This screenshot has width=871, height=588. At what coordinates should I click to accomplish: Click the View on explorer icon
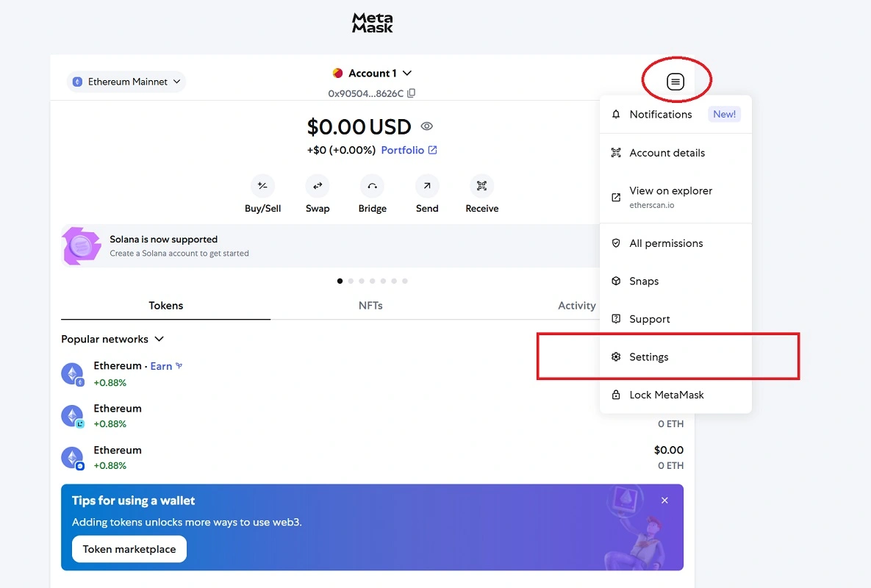point(615,197)
